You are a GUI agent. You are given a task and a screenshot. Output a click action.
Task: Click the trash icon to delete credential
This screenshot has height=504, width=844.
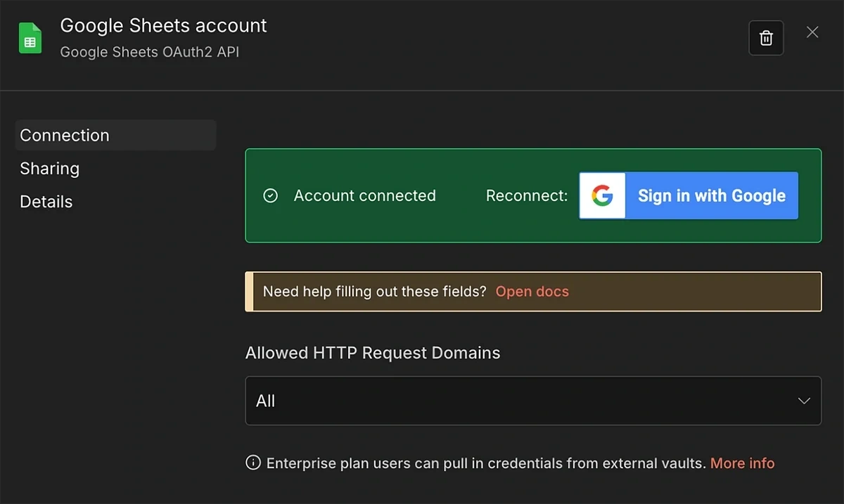pyautogui.click(x=766, y=38)
